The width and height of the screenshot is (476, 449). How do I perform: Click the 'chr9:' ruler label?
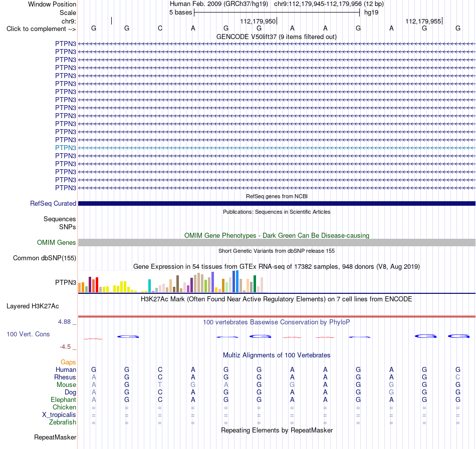[69, 21]
